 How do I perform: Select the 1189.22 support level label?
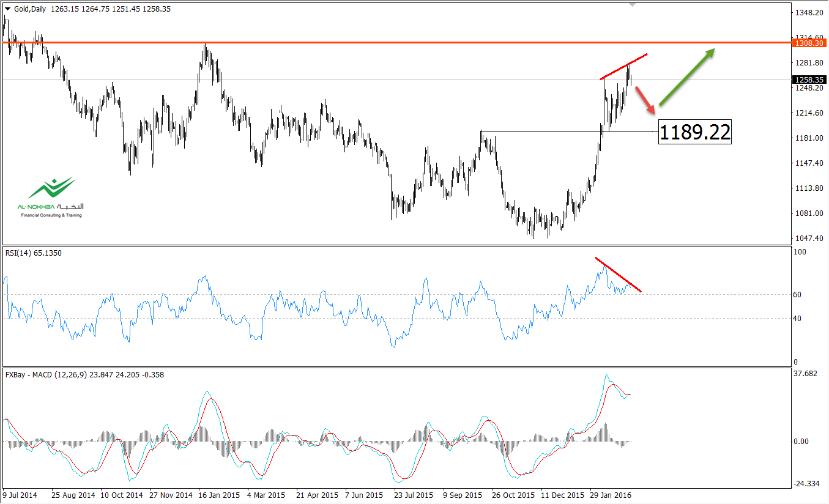pyautogui.click(x=694, y=132)
